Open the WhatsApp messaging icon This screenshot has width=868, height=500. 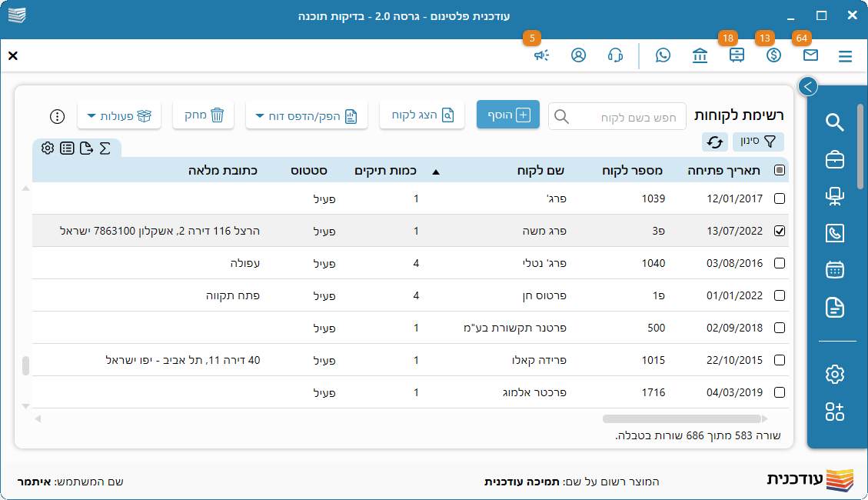pyautogui.click(x=663, y=55)
